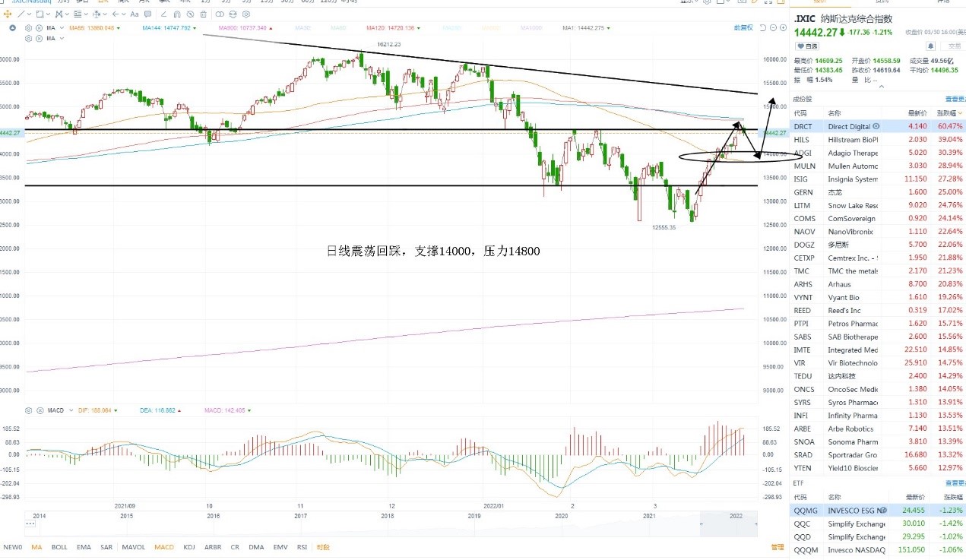Toggle MA55 line visibility

point(93,28)
